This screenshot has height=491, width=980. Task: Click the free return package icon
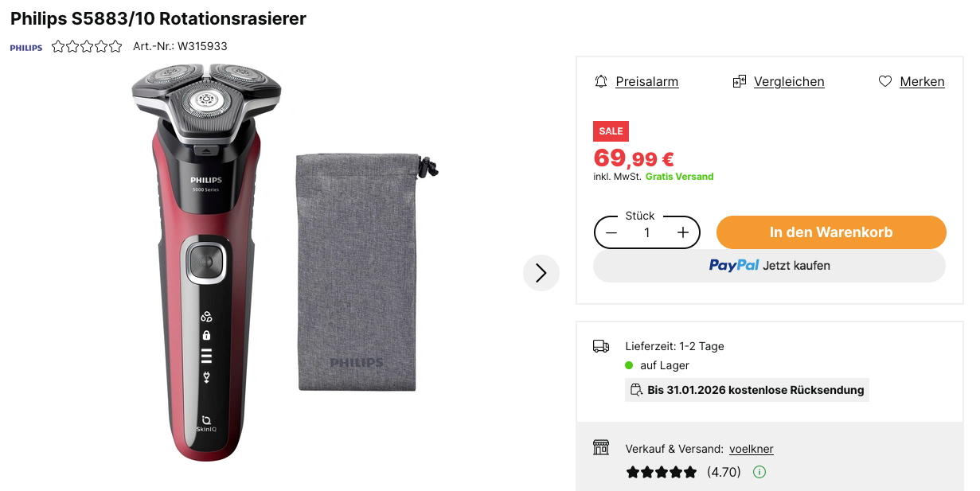coord(636,390)
